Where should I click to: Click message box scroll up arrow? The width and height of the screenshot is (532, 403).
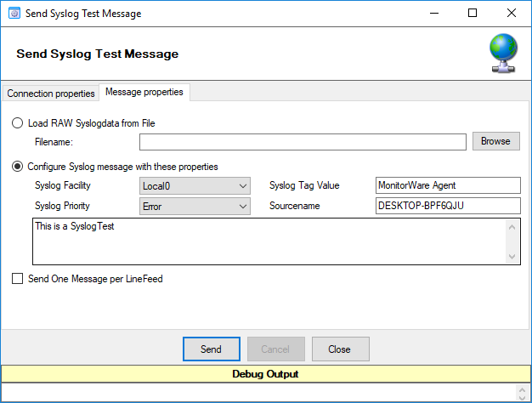(x=512, y=227)
